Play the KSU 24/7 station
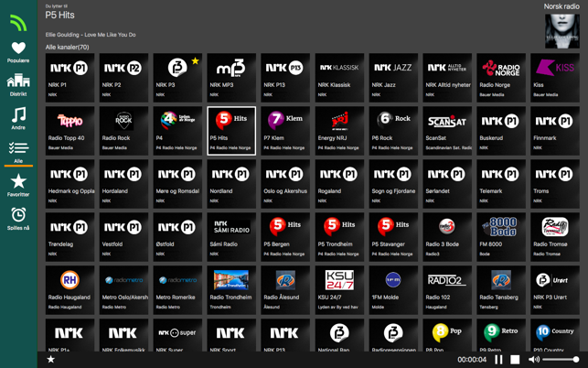Screen dimensions: 588x368 (x=339, y=290)
